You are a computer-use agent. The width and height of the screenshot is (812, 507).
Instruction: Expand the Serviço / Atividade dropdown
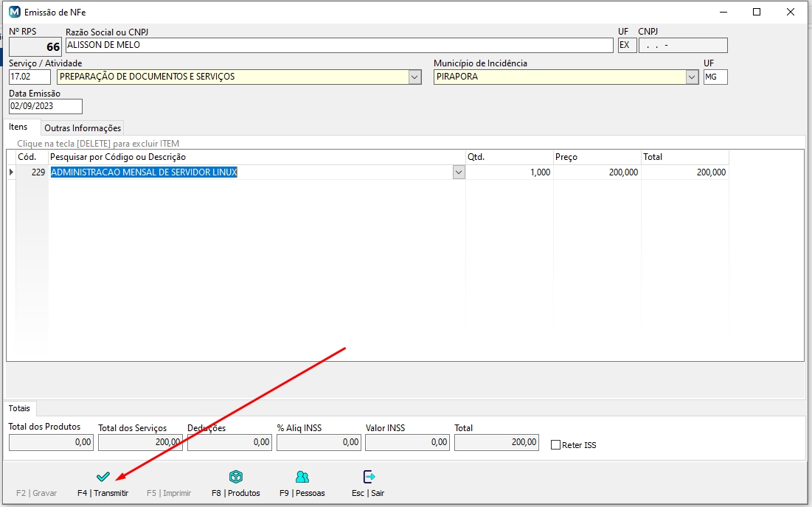click(414, 77)
